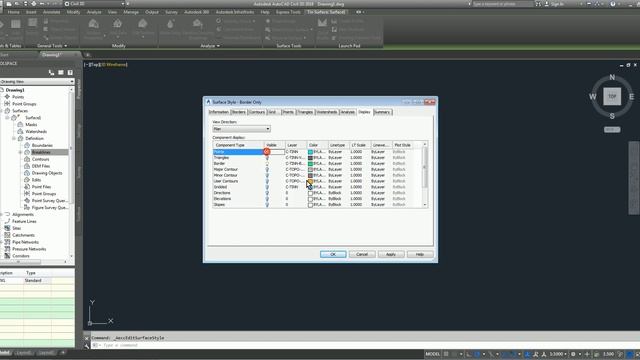This screenshot has height=360, width=640.
Task: Click OK in Surface Style dialog
Action: (333, 254)
